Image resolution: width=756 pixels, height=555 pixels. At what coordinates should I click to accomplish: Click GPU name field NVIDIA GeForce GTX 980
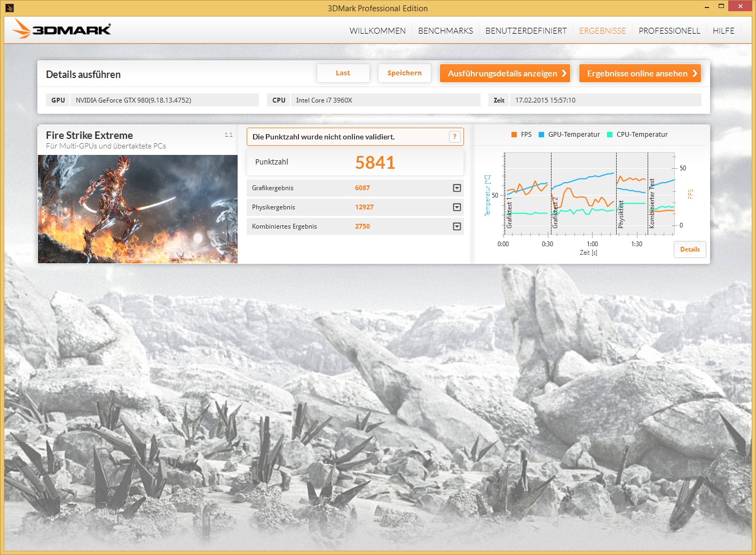click(x=164, y=100)
